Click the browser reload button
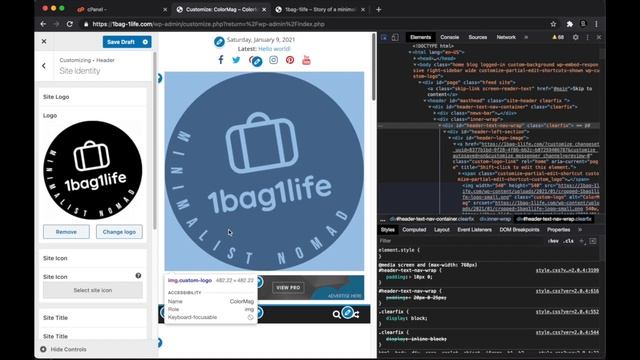 (x=70, y=24)
